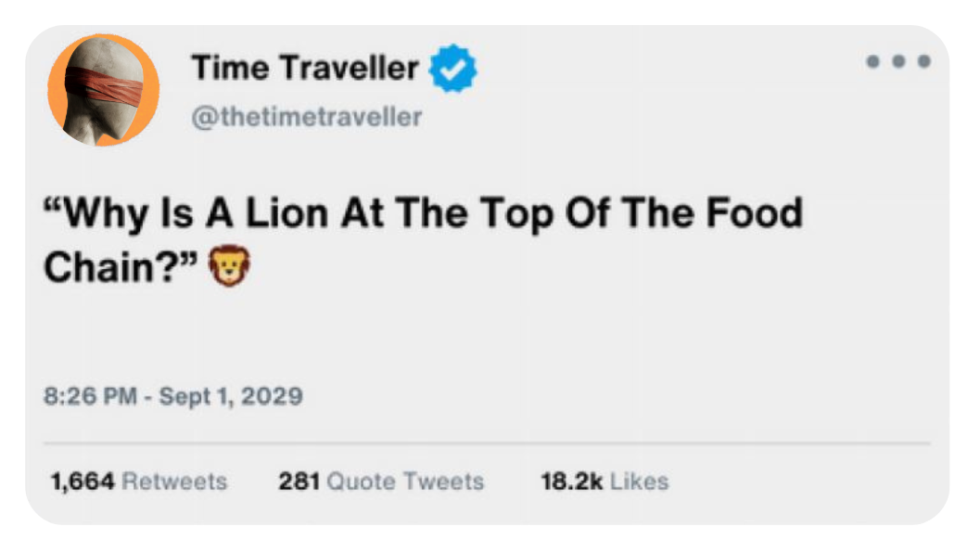The height and width of the screenshot is (552, 980).
Task: Click the divider area below the timestamp
Action: [x=490, y=440]
